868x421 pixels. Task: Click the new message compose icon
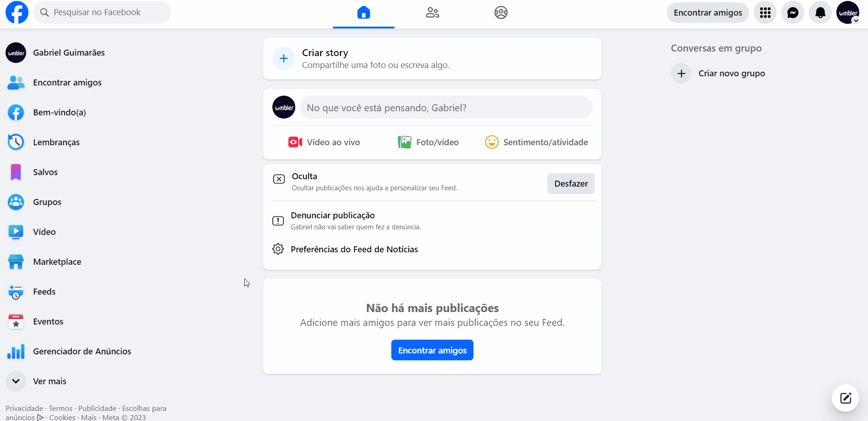coord(845,398)
